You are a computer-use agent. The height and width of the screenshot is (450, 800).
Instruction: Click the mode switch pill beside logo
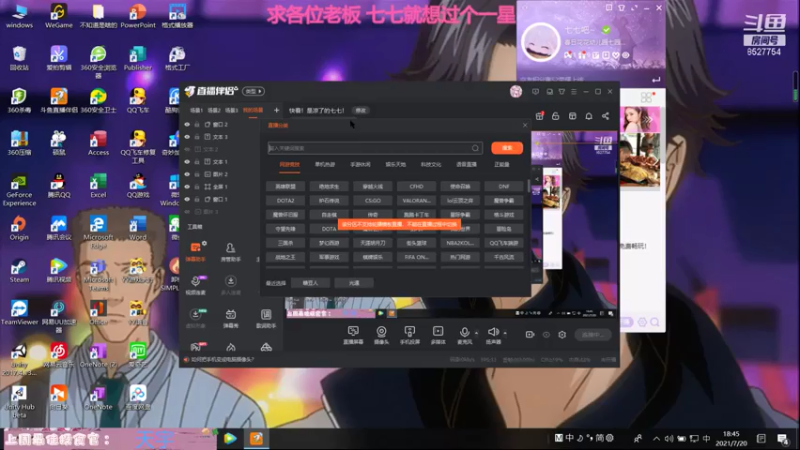pos(254,91)
